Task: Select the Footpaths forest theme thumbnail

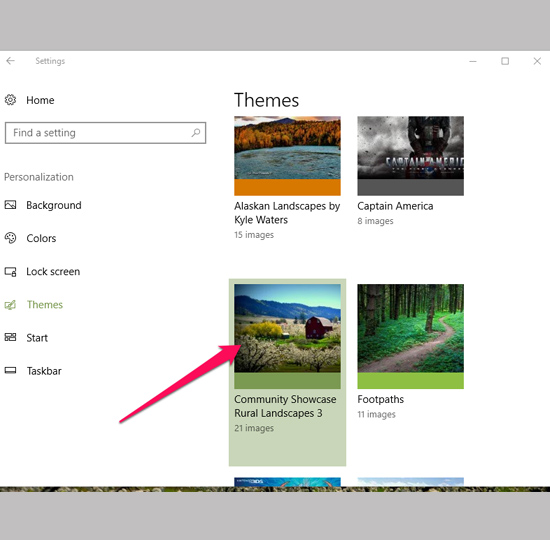Action: coord(410,328)
